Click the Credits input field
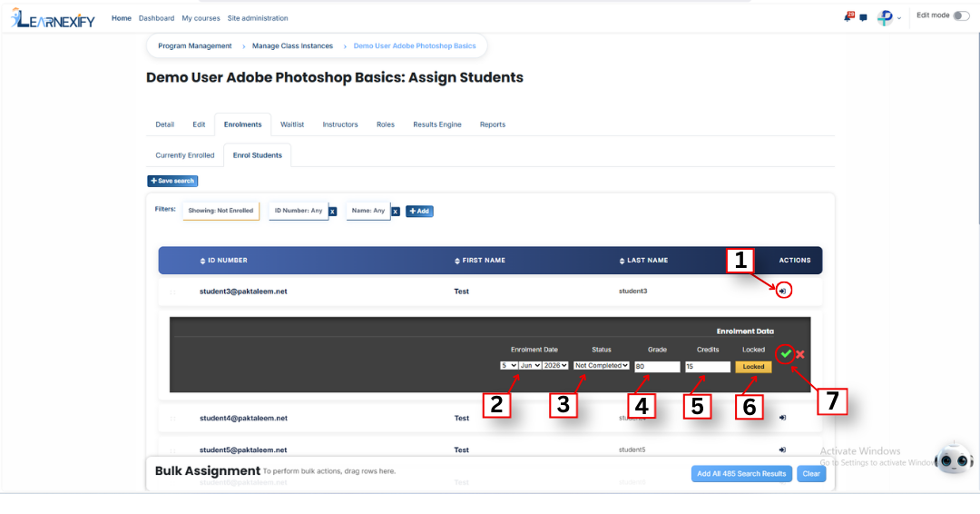Viewport: 980px width, 514px height. [708, 367]
